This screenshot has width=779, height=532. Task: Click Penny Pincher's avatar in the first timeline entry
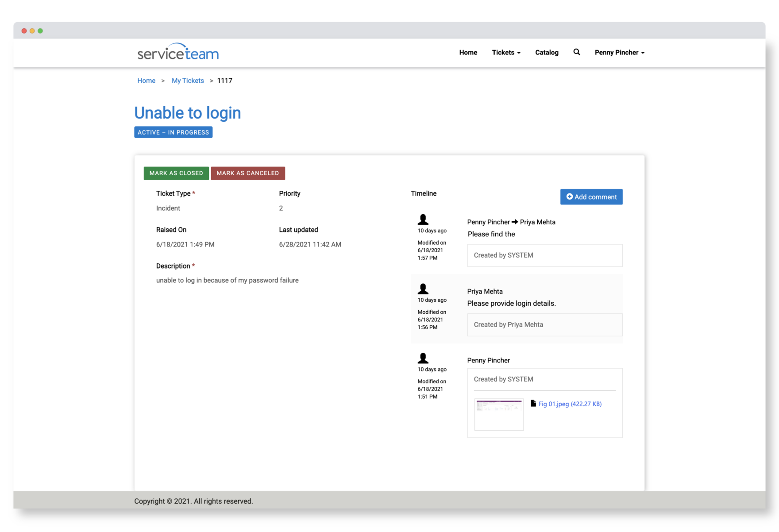point(423,219)
